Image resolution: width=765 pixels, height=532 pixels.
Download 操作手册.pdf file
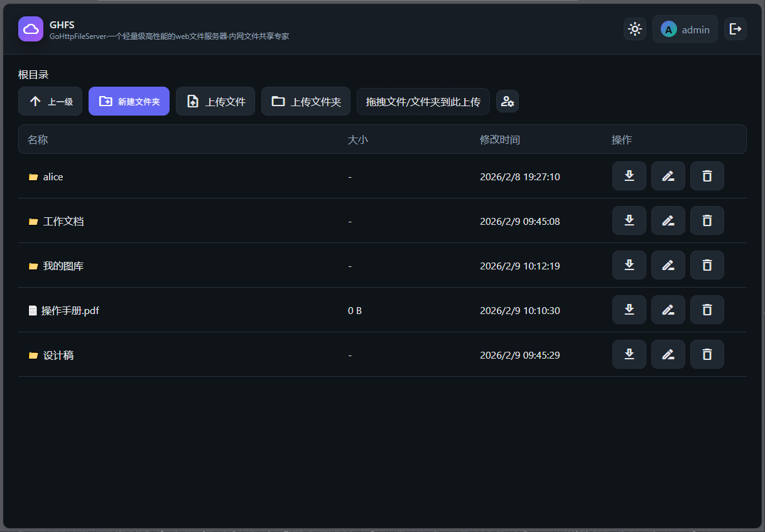point(629,310)
